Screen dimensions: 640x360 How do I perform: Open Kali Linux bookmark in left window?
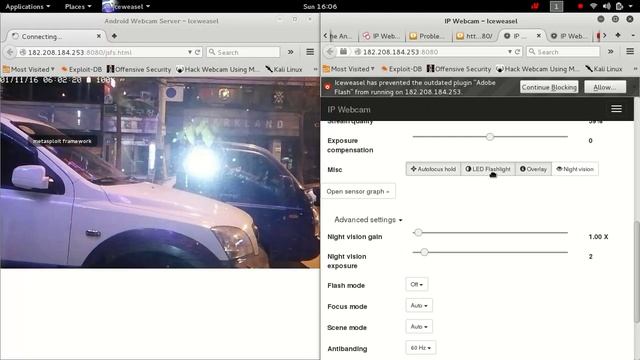pyautogui.click(x=284, y=69)
